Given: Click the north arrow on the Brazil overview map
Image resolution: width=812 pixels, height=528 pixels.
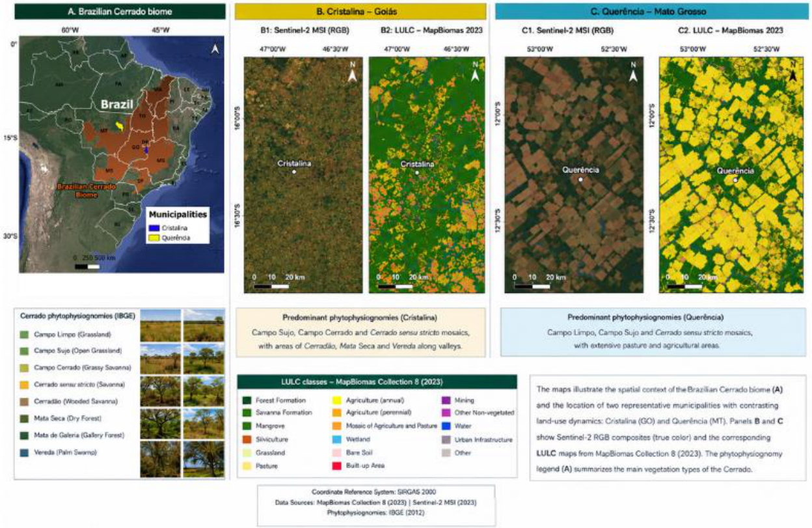Looking at the screenshot, I should coord(215,48).
